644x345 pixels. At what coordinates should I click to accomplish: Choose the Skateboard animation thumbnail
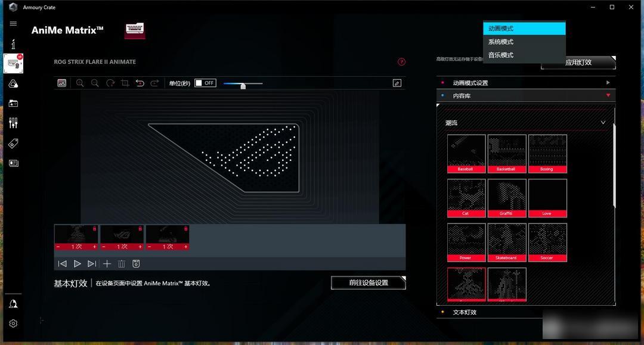tap(507, 243)
